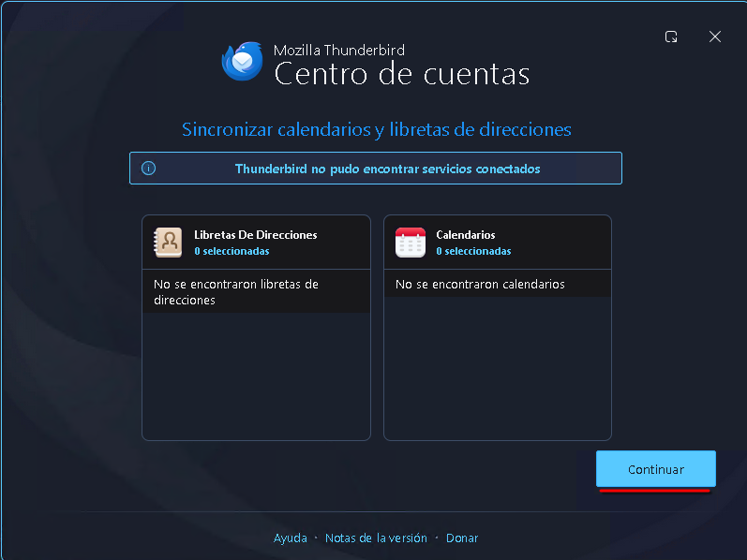This screenshot has width=747, height=560.
Task: Follow the Donar link
Action: point(462,538)
